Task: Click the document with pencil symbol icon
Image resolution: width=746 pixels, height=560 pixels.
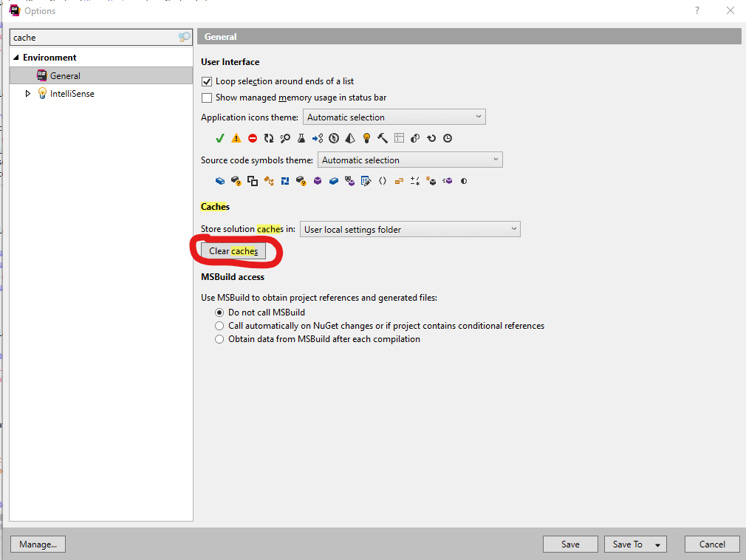Action: click(366, 181)
